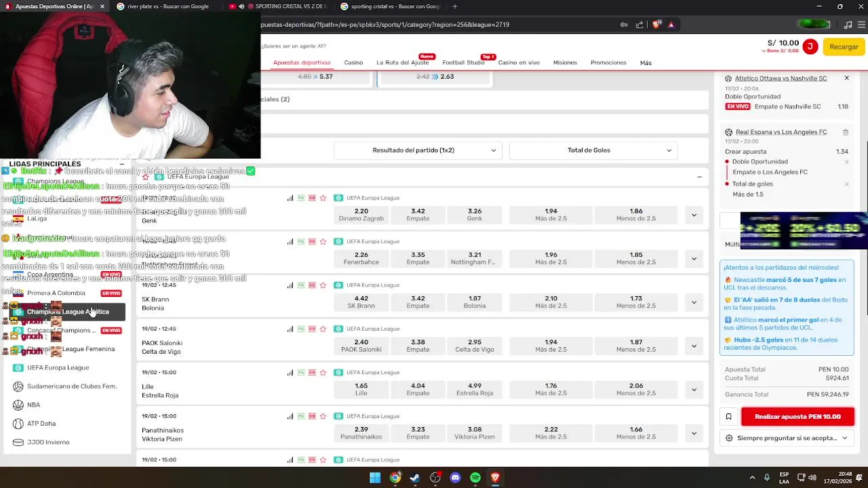
Task: Open Windows Start menu
Action: click(375, 478)
